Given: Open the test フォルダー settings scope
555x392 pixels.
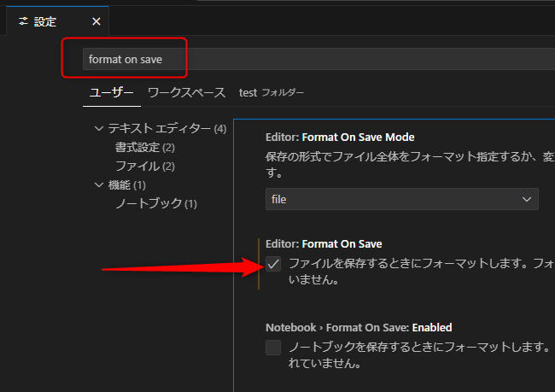Looking at the screenshot, I should [x=271, y=92].
